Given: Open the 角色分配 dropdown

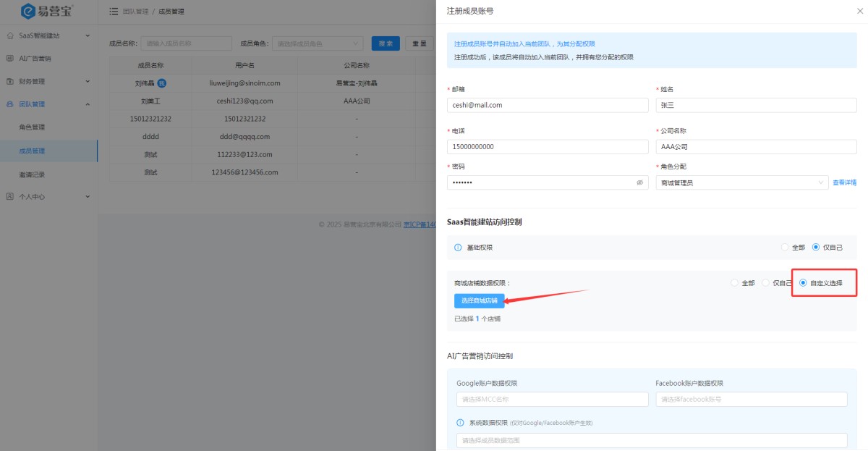Looking at the screenshot, I should click(x=742, y=183).
